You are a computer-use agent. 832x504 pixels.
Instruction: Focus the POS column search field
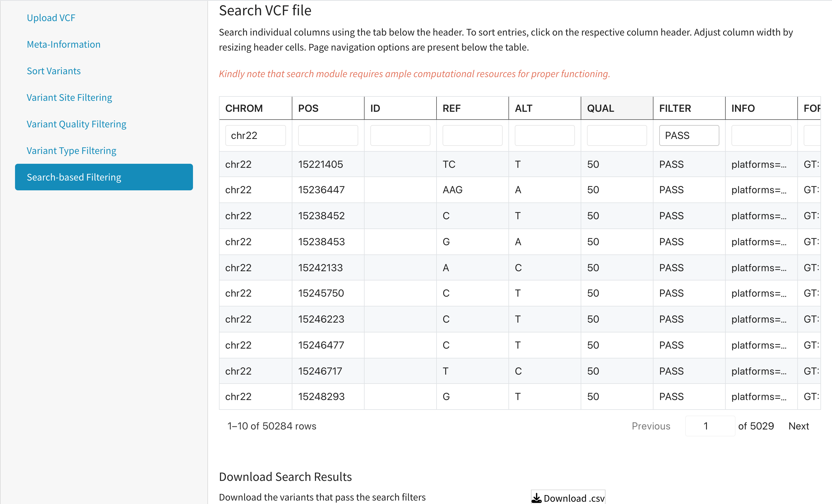pos(328,136)
